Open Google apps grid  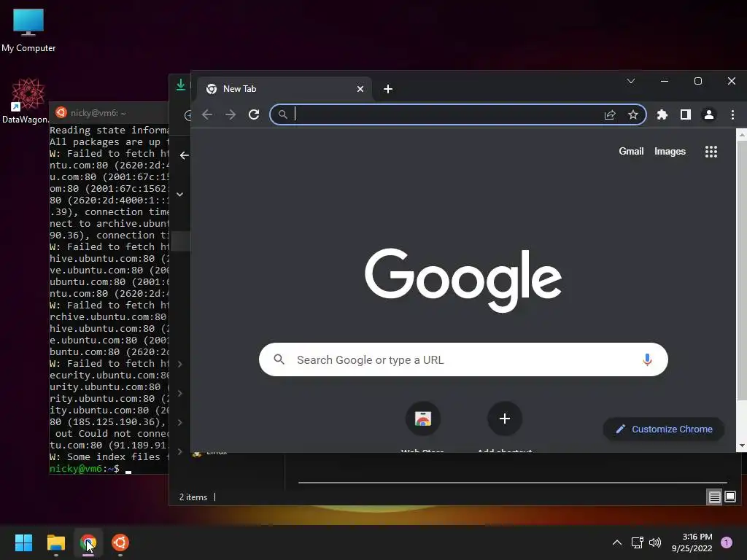711,152
